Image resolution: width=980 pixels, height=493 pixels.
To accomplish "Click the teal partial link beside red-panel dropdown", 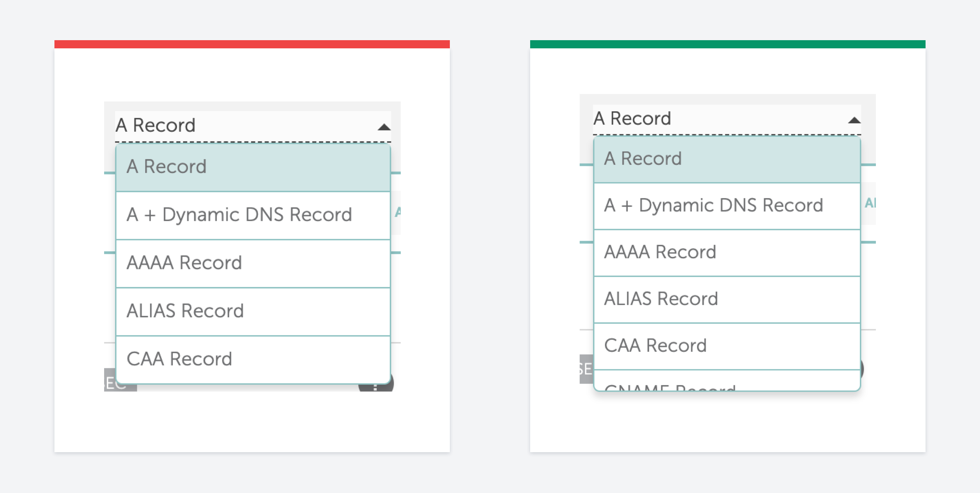I will [x=397, y=212].
